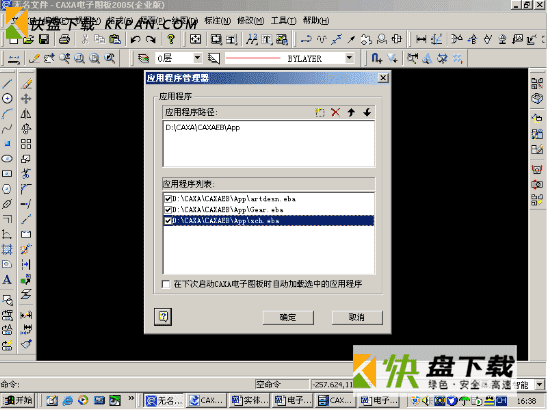This screenshot has width=547, height=410.
Task: Click the Undo arrow icon
Action: (135, 39)
